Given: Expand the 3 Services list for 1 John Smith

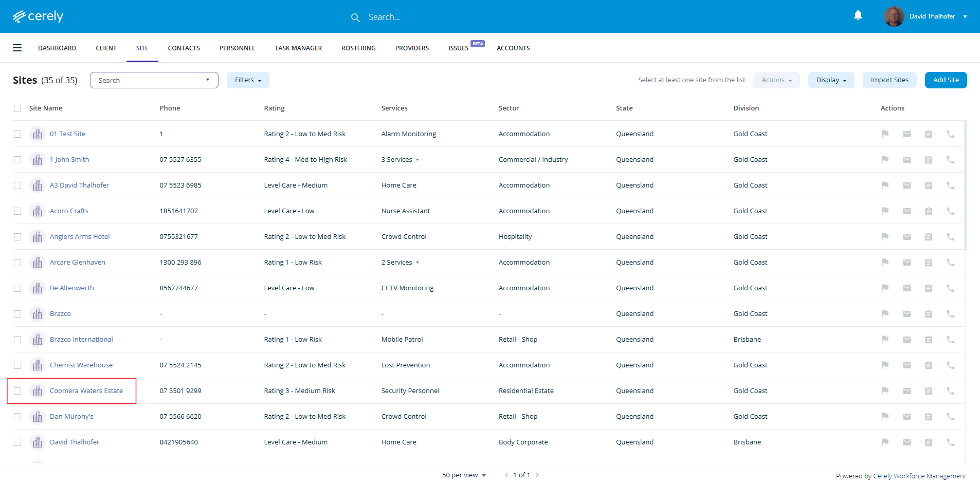Looking at the screenshot, I should click(401, 160).
